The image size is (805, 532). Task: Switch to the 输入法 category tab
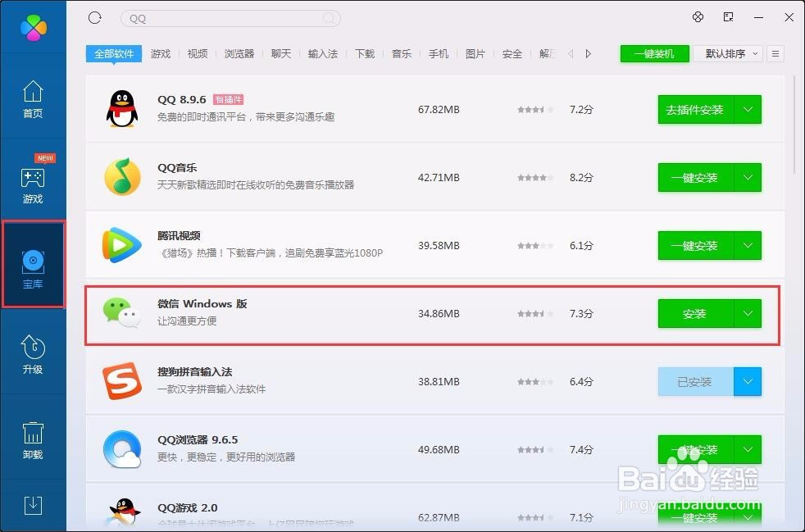(323, 53)
